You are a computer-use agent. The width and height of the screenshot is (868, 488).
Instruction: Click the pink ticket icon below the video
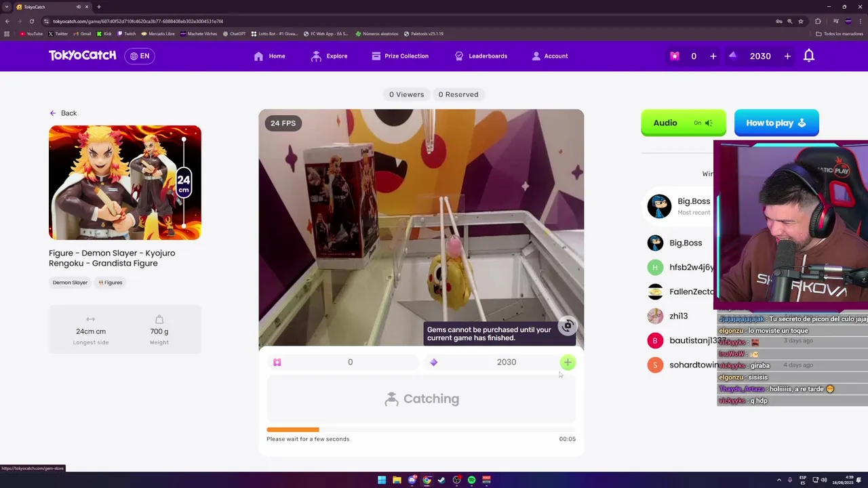277,363
